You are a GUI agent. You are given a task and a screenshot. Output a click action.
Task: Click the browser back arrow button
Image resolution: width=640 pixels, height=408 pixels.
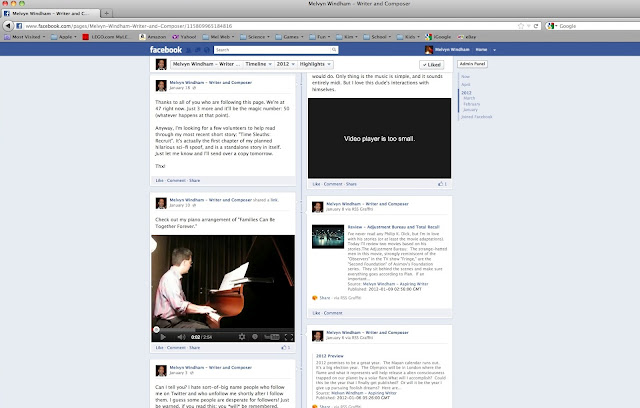point(8,26)
